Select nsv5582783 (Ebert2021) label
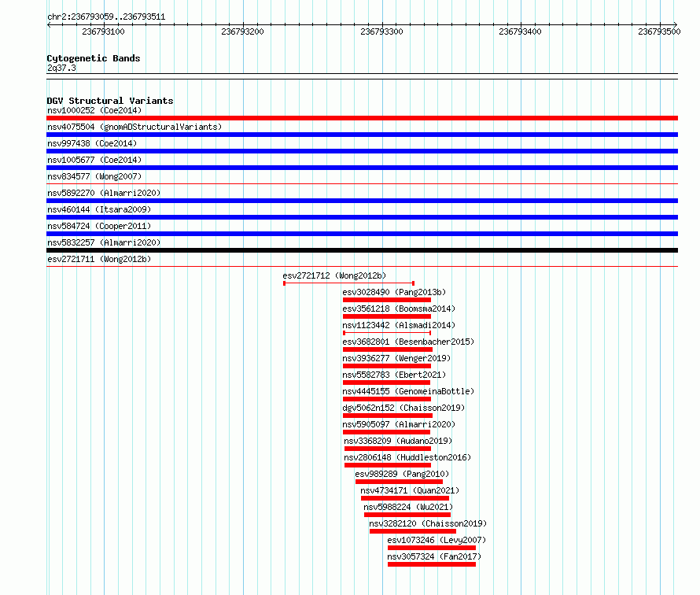The image size is (700, 595). point(394,375)
